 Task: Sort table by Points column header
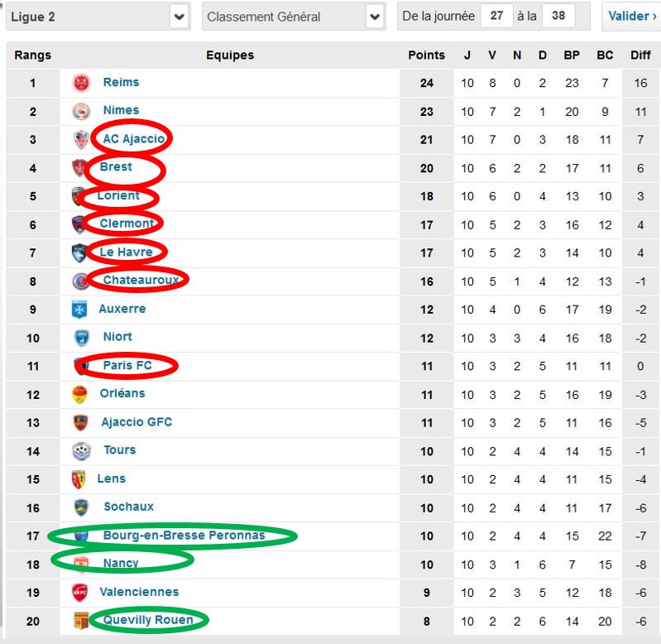pyautogui.click(x=426, y=55)
